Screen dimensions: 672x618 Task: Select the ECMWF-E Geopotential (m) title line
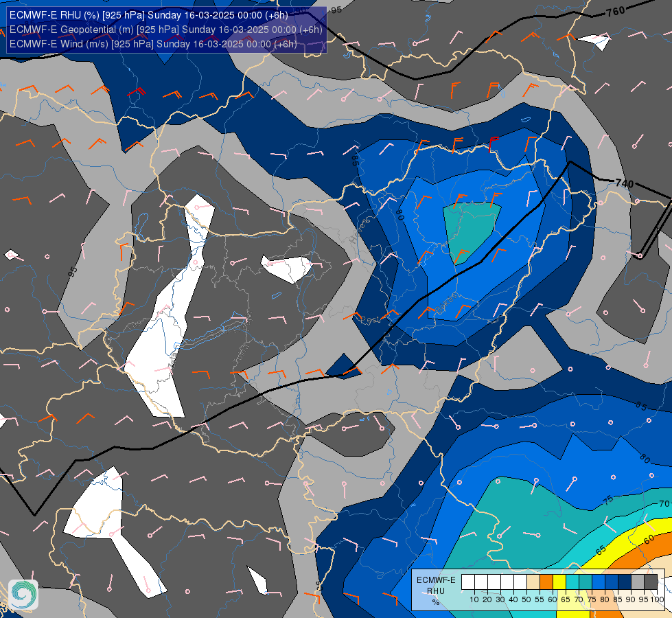pyautogui.click(x=165, y=30)
